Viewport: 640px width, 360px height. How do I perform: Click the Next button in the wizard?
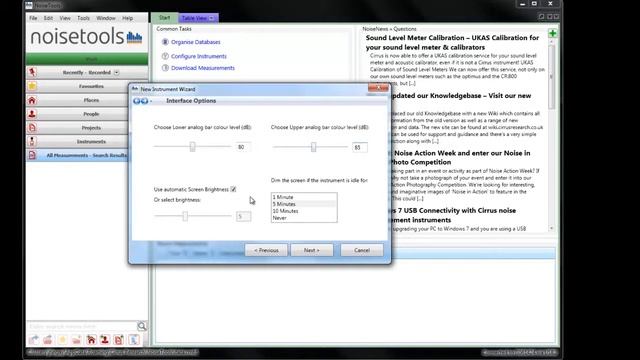point(312,250)
